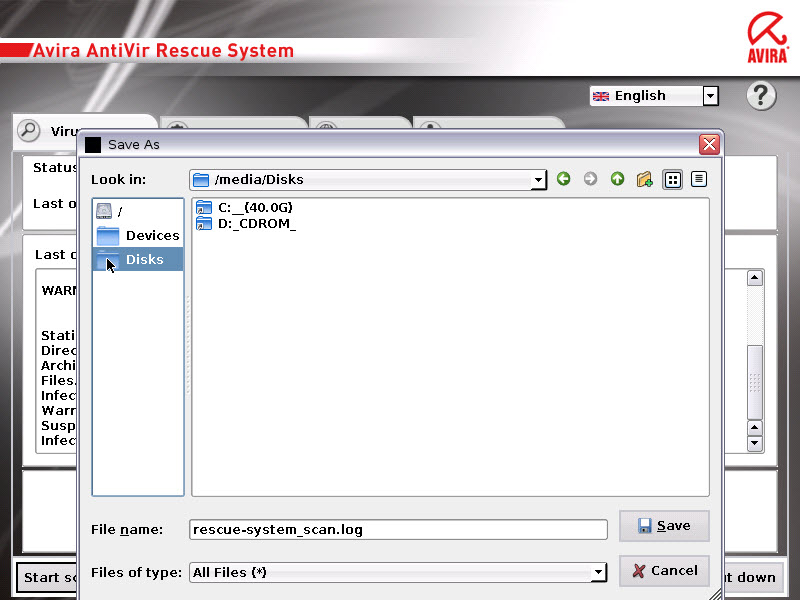Click the folder icon of D: CDROM
The height and width of the screenshot is (600, 800).
204,223
